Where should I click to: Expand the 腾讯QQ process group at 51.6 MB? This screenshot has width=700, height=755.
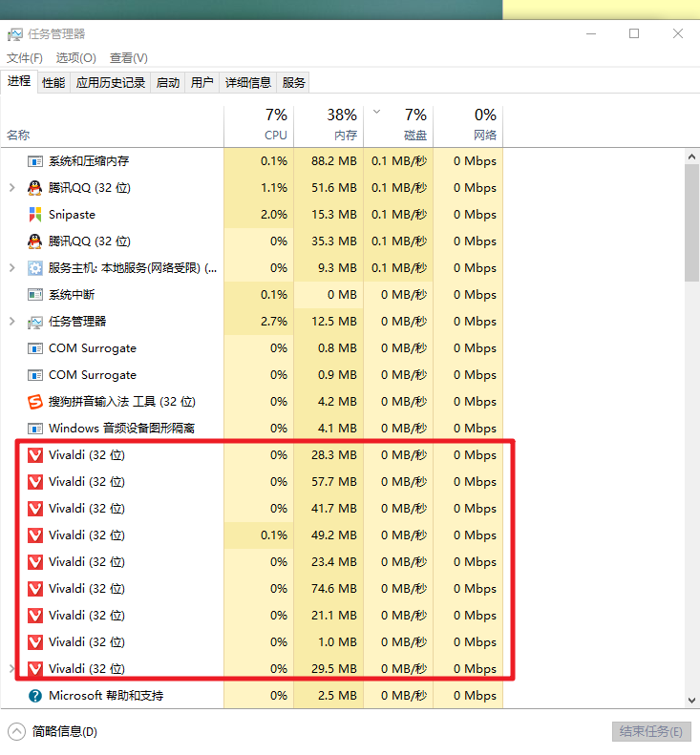(11, 188)
